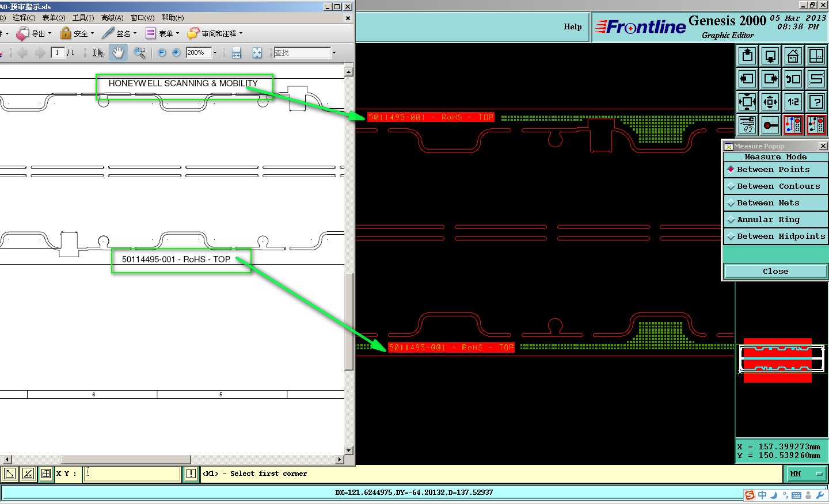Click the 中 Chinese mode indicator in tray
This screenshot has width=829, height=504.
point(762,495)
